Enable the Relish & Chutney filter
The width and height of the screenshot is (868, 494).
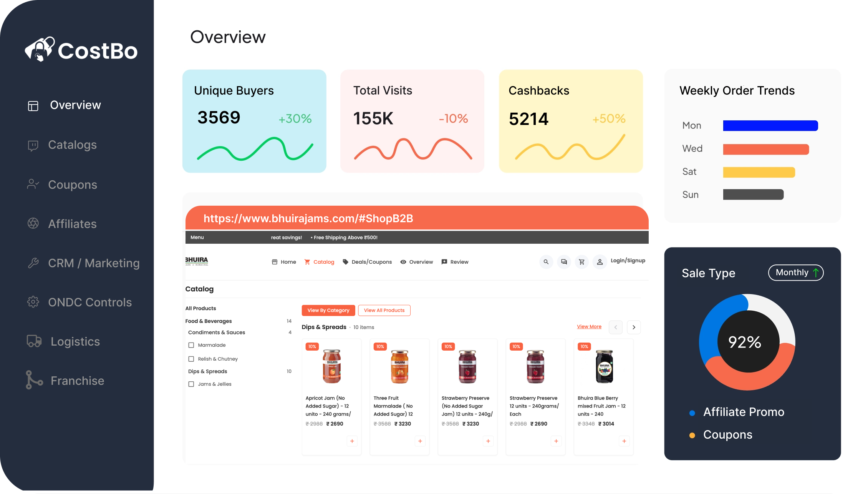191,359
